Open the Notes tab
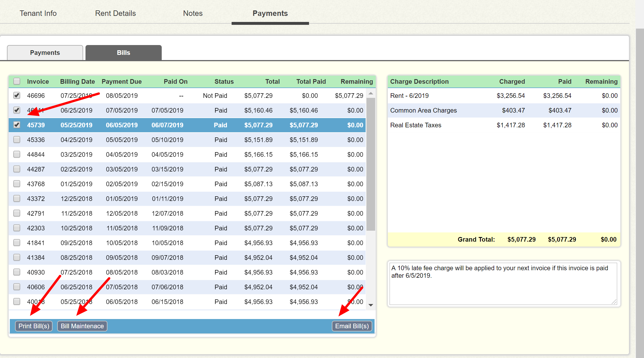The image size is (644, 358). 193,13
